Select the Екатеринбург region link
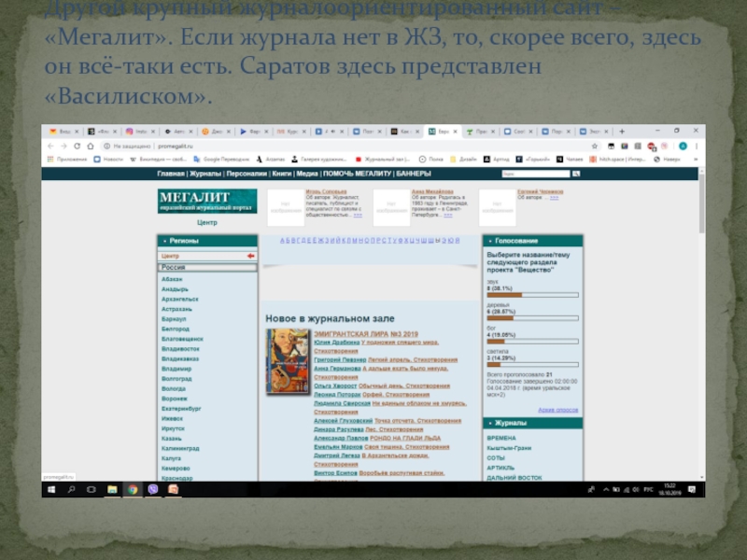 181,409
